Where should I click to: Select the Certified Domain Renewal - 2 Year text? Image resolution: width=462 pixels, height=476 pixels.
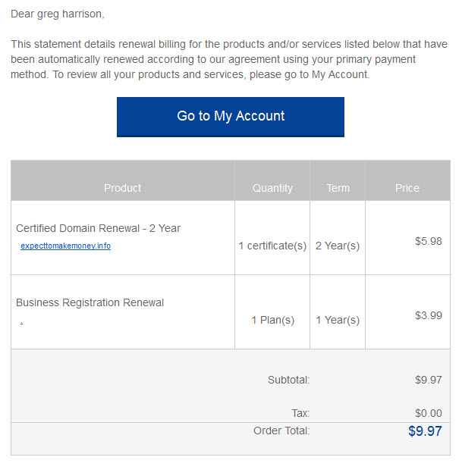(x=98, y=228)
